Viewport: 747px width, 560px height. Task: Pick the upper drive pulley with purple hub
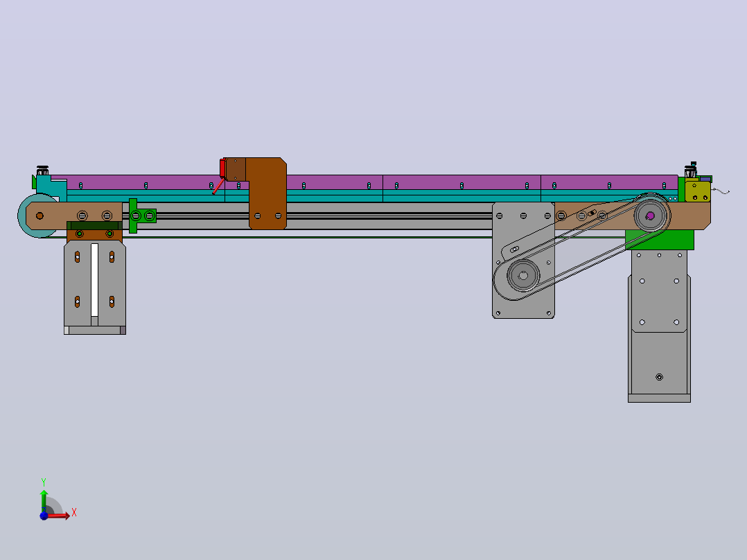coord(650,216)
